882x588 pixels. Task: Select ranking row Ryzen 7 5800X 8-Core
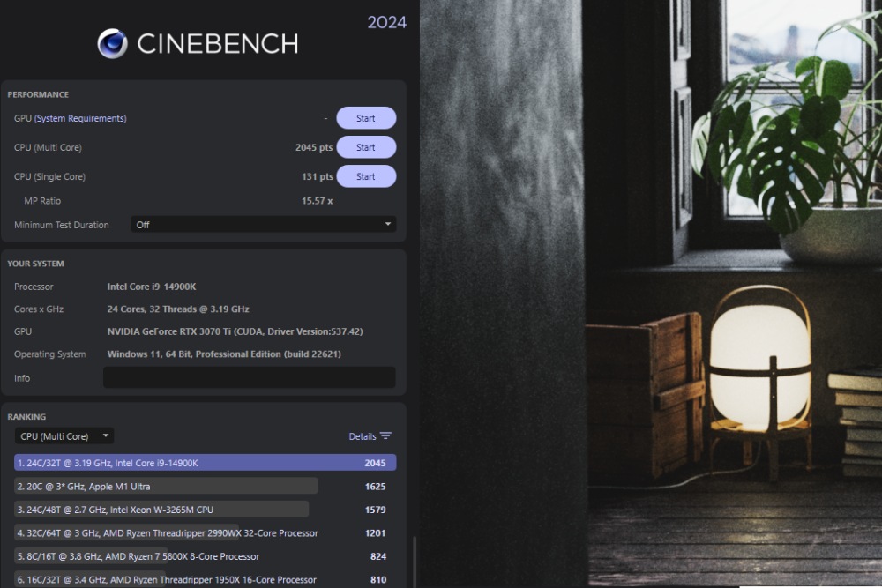tap(206, 556)
